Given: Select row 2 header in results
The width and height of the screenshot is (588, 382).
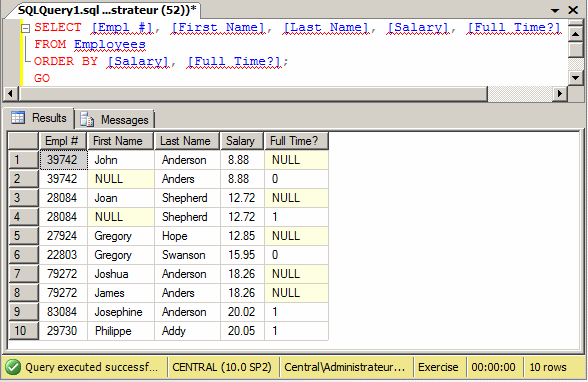Looking at the screenshot, I should pyautogui.click(x=23, y=179).
